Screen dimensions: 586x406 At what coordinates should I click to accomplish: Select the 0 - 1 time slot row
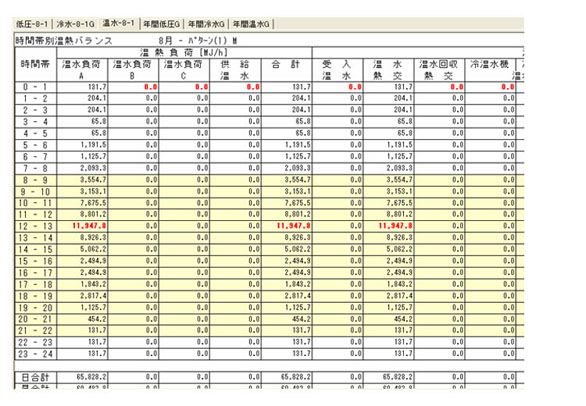pos(269,87)
